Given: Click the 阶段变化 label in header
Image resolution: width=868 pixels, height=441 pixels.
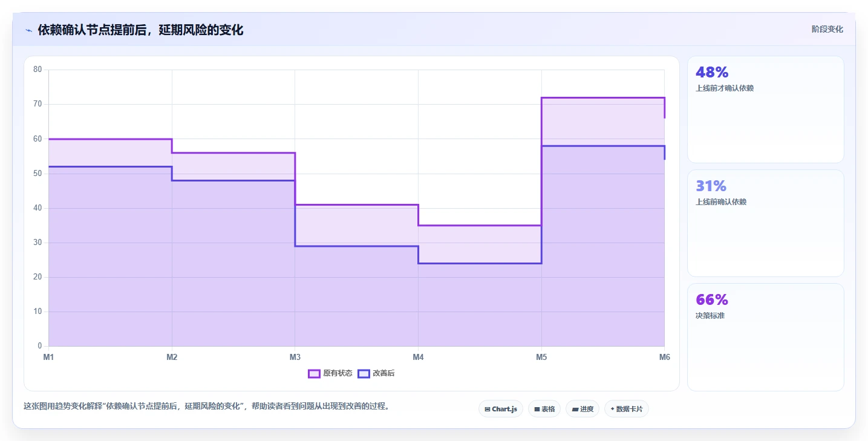Looking at the screenshot, I should 827,29.
